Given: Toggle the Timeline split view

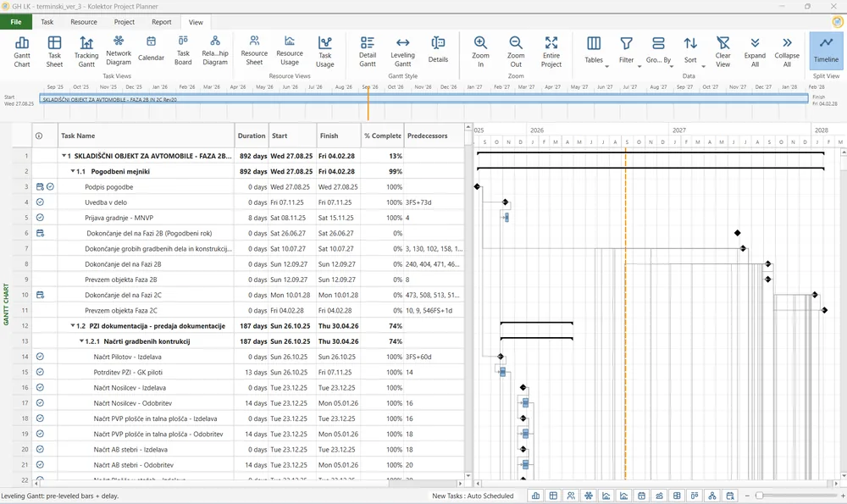Looking at the screenshot, I should coord(826,50).
